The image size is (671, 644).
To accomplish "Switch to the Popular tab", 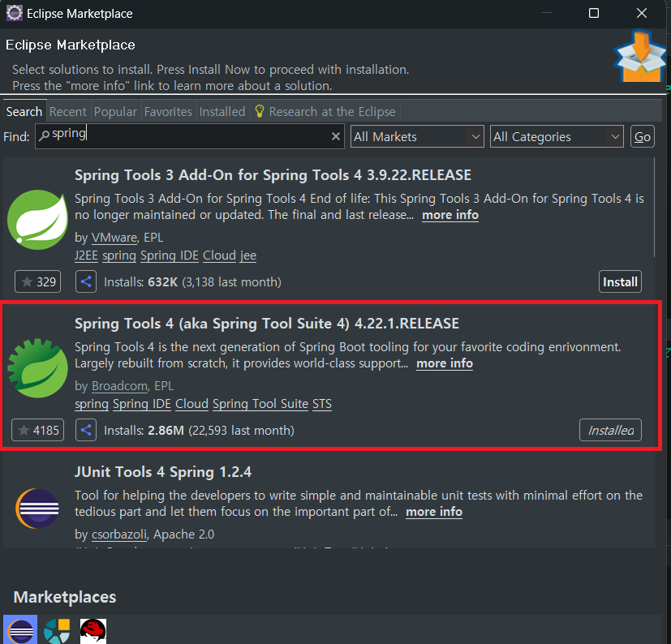I will click(115, 112).
